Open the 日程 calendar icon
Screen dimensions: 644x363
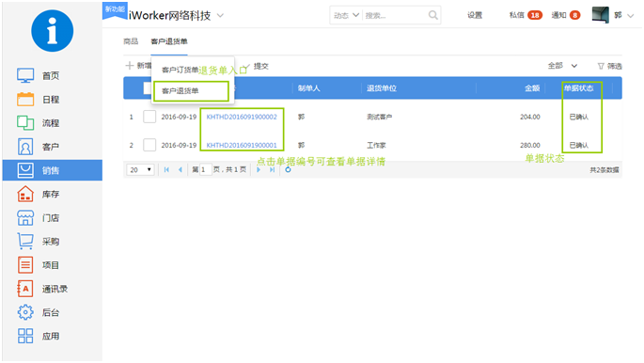[25, 100]
